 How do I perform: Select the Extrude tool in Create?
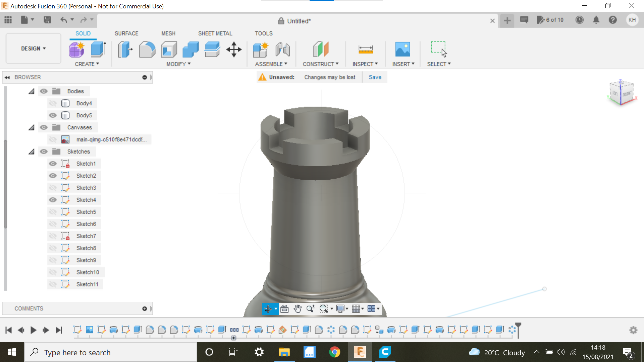click(x=99, y=50)
